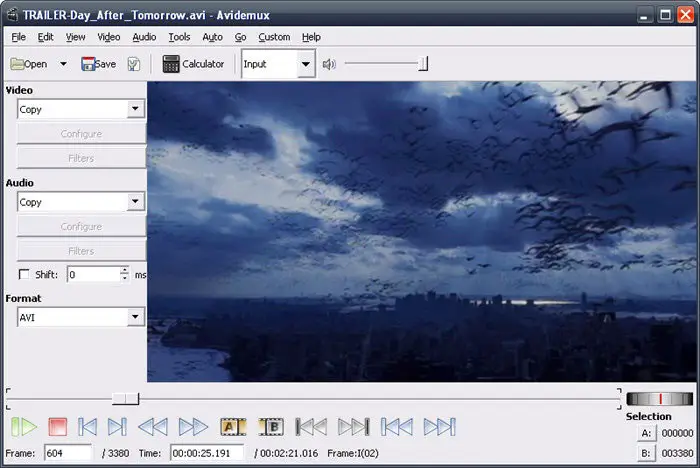Open the Help menu
This screenshot has height=468, width=700.
pyautogui.click(x=311, y=37)
